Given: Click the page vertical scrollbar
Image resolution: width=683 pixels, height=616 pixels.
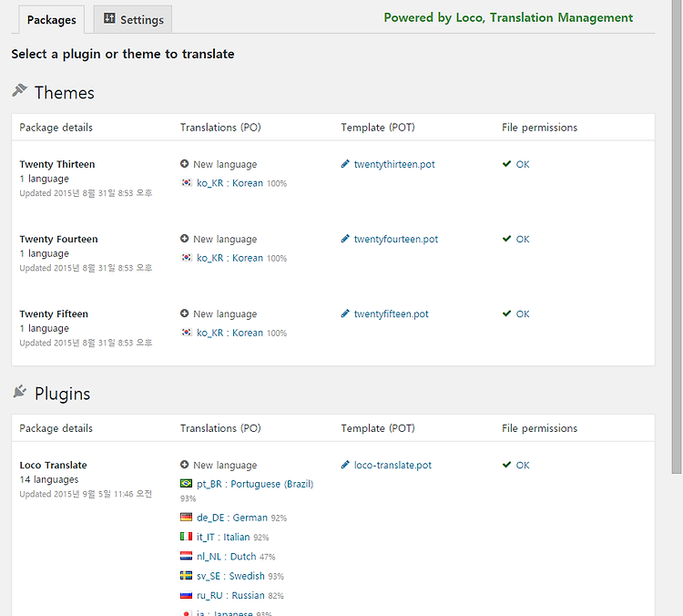Looking at the screenshot, I should pos(677,235).
